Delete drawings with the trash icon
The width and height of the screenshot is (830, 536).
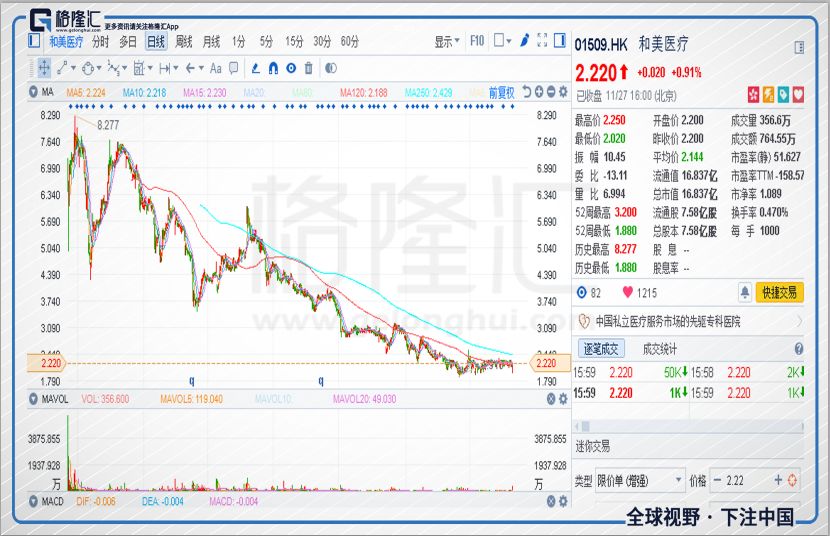pos(309,68)
